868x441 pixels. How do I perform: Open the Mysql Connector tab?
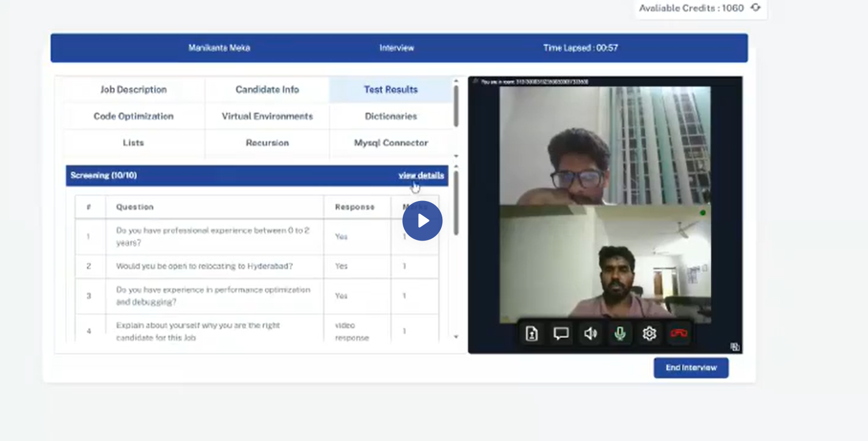click(x=391, y=143)
